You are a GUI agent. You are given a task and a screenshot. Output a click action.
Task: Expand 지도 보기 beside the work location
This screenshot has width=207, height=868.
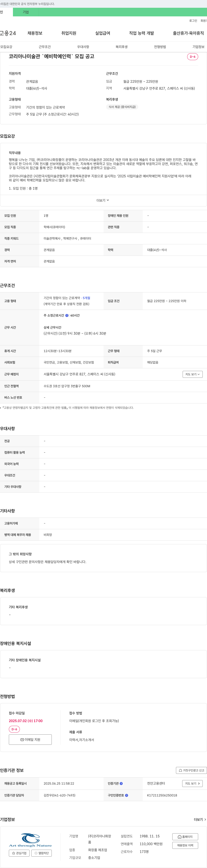[193, 374]
